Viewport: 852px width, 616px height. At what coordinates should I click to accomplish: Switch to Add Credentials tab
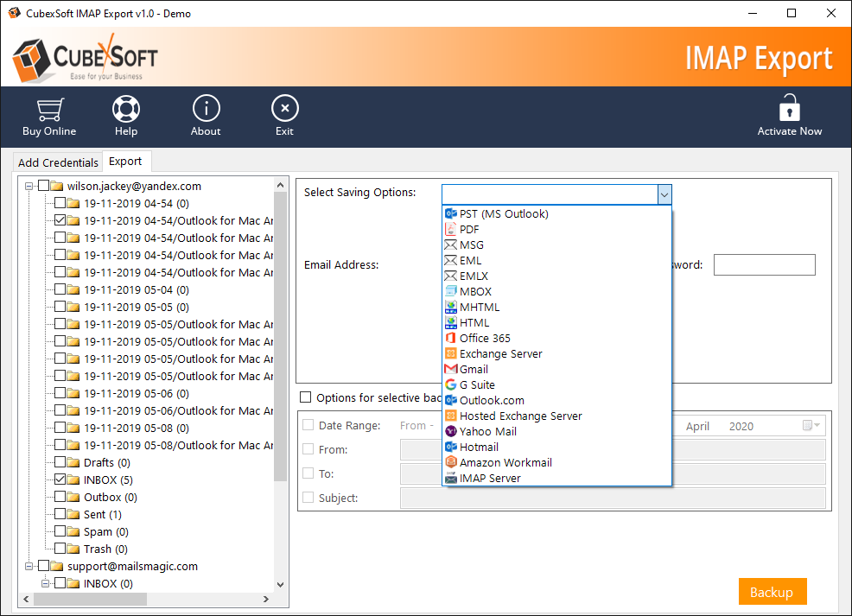(x=58, y=162)
